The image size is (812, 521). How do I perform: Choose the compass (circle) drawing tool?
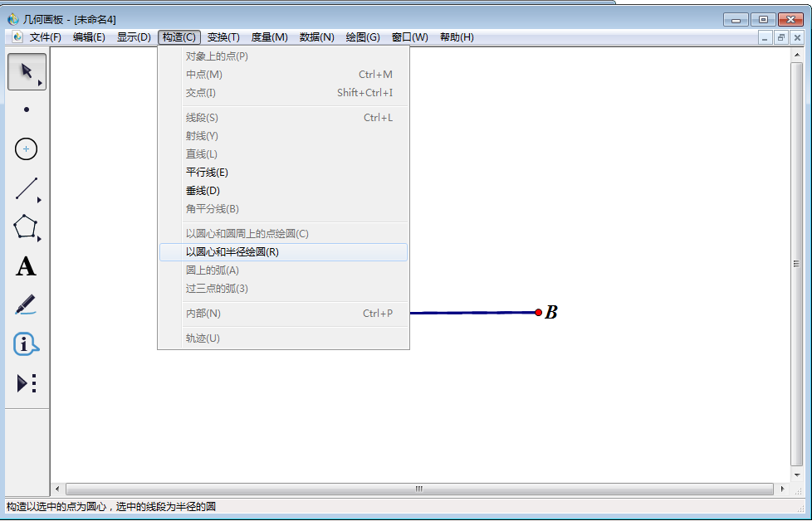(x=26, y=149)
